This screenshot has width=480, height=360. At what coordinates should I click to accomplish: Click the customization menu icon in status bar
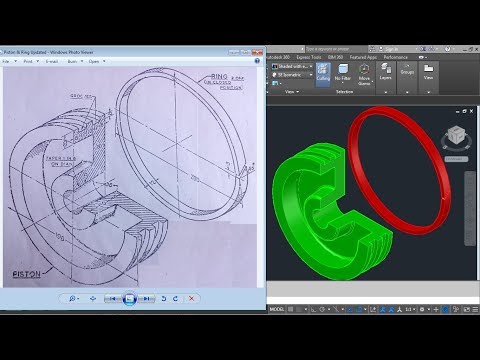475,309
